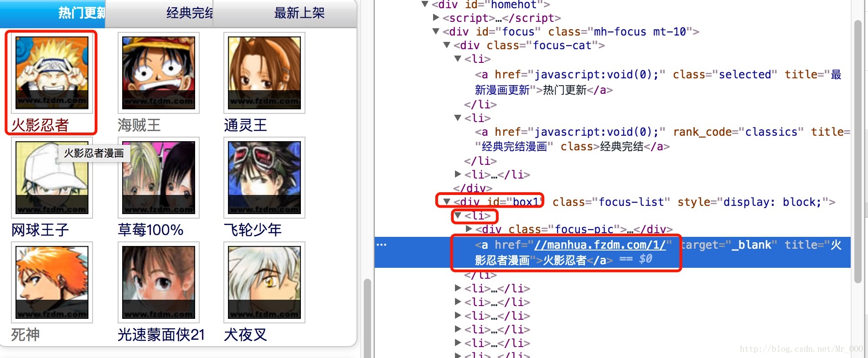The image size is (868, 358).
Task: Open the 犬夜叉 cover thumbnail
Action: pyautogui.click(x=264, y=282)
